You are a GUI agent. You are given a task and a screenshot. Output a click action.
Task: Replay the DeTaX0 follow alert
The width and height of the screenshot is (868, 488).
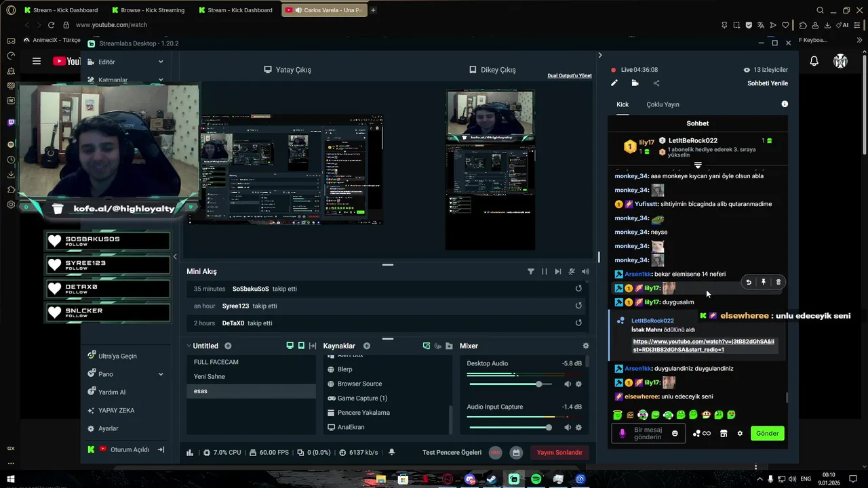tap(578, 323)
